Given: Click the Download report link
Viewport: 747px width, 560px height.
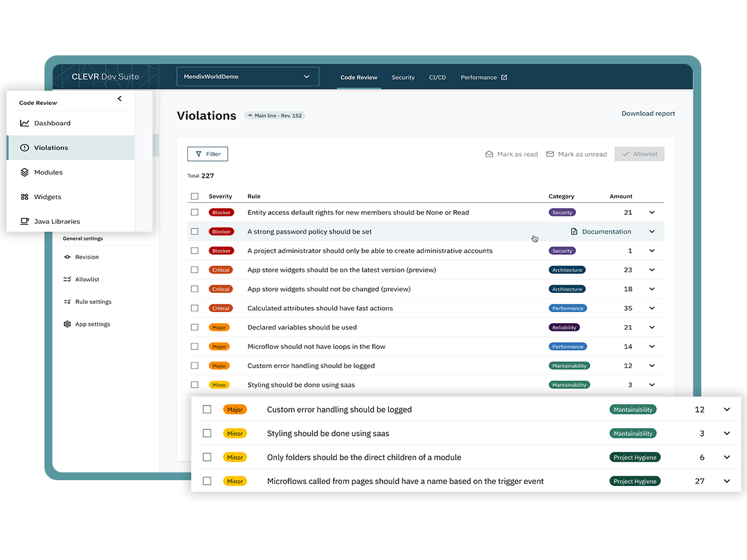Looking at the screenshot, I should click(648, 113).
